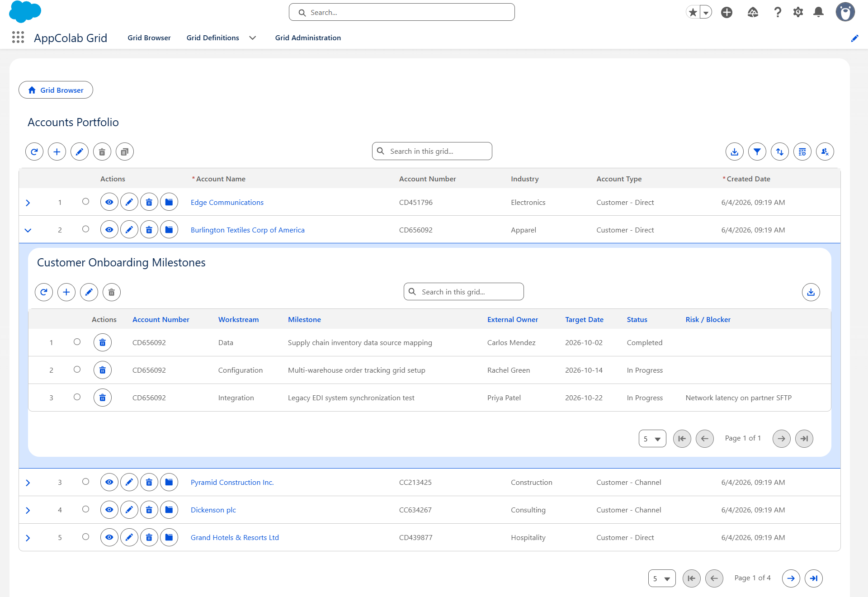
Task: View the Edge Communications record via eye icon
Action: tap(109, 202)
